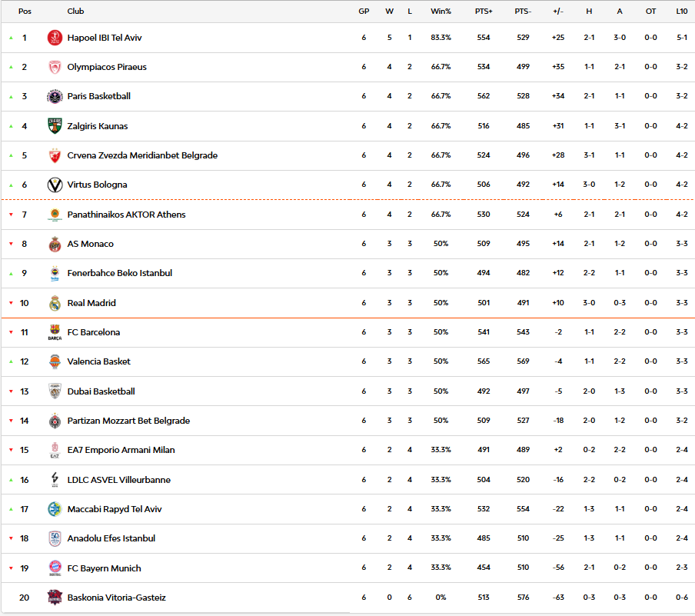
Task: Click the Hapoel IBI Tel Aviv logo
Action: (x=55, y=38)
